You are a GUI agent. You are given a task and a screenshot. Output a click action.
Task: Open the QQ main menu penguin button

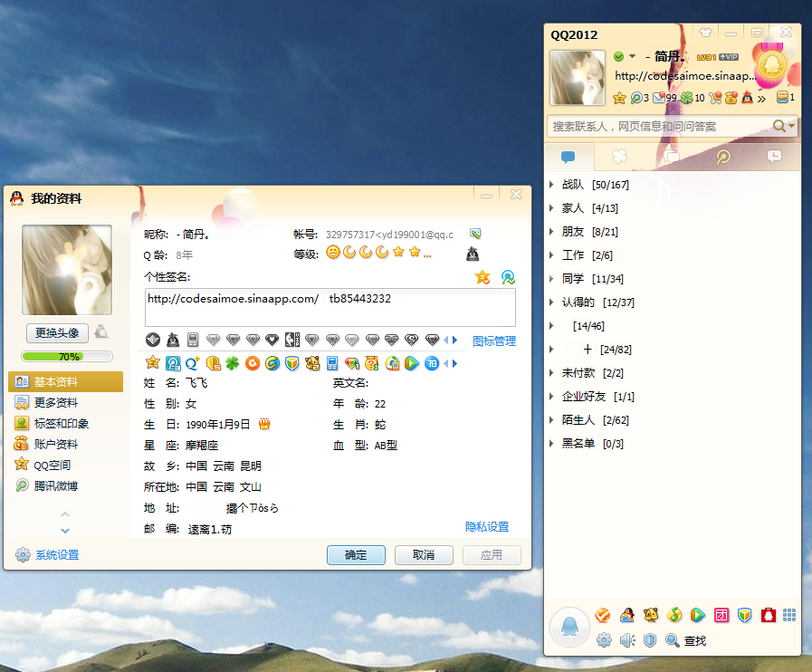tap(569, 627)
